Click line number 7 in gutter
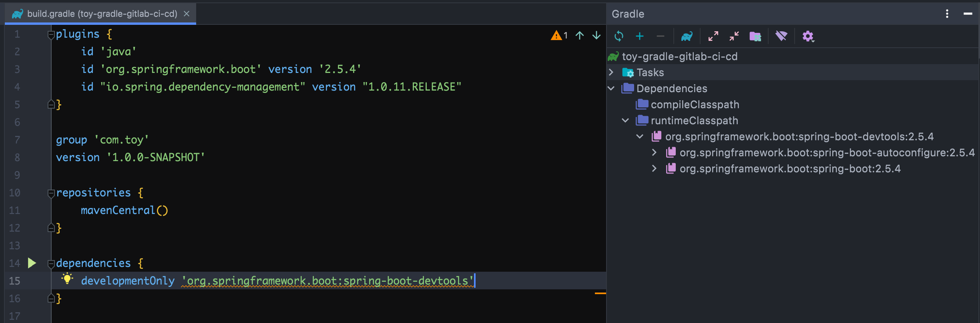 [x=17, y=139]
